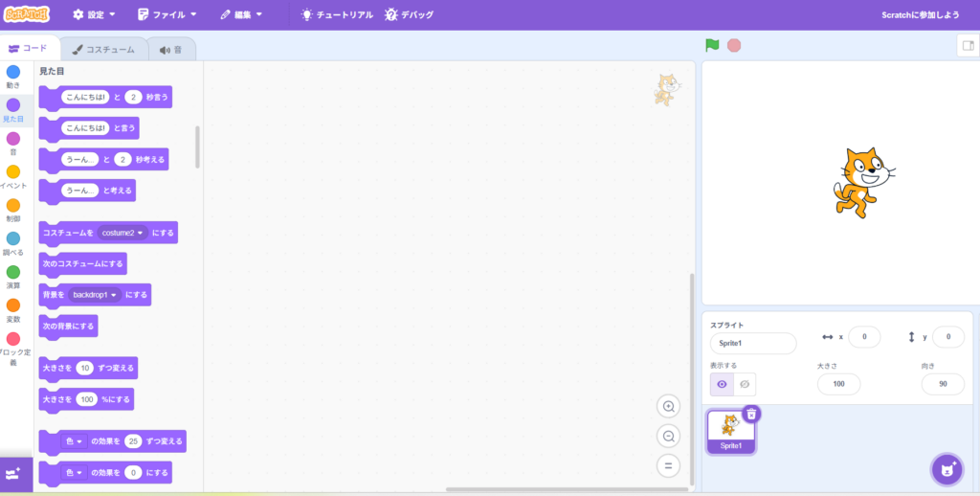Reset workspace zoom with equals button
The height and width of the screenshot is (496, 980).
668,465
